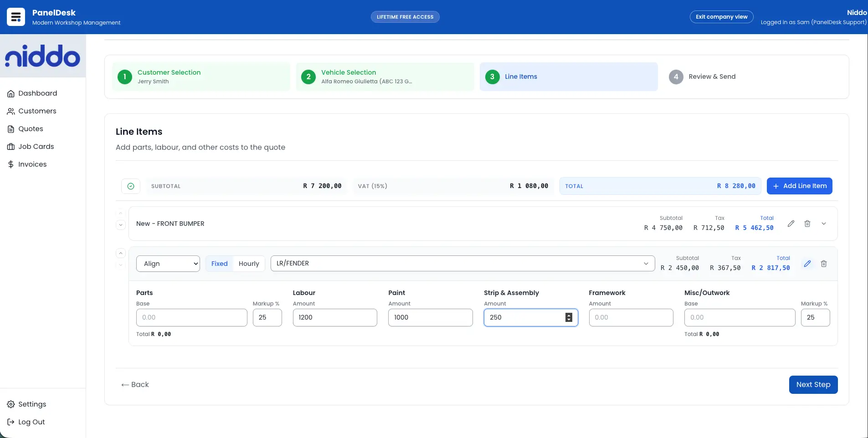Switch the LR/FENDER rate to Hourly

(249, 264)
